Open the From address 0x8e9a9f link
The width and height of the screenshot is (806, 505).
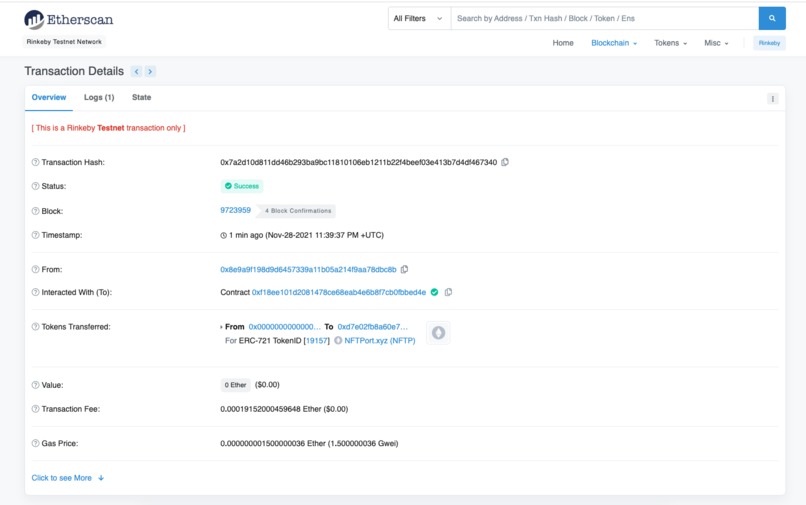pos(308,269)
